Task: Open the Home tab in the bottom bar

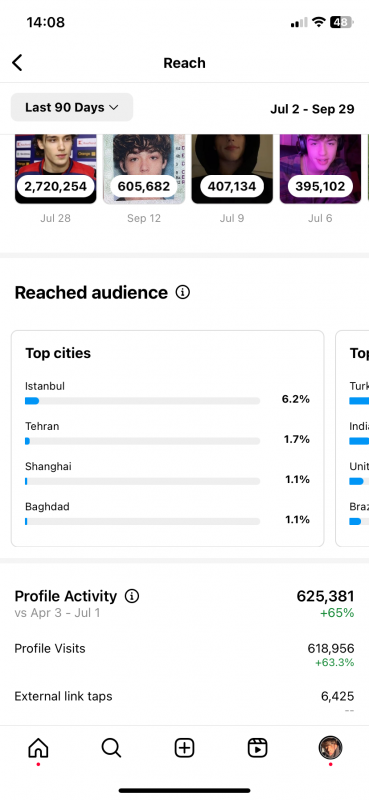Action: [x=38, y=748]
